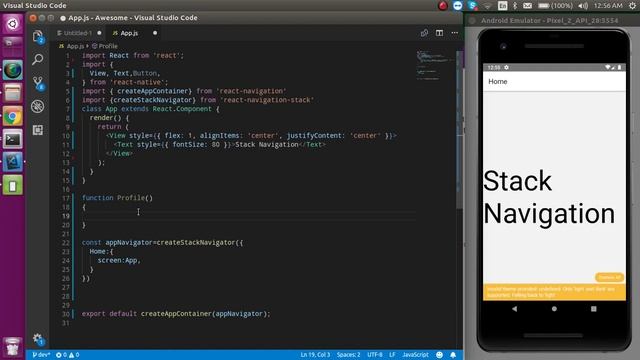
Task: Open the Manage gear in activity bar
Action: (x=38, y=338)
